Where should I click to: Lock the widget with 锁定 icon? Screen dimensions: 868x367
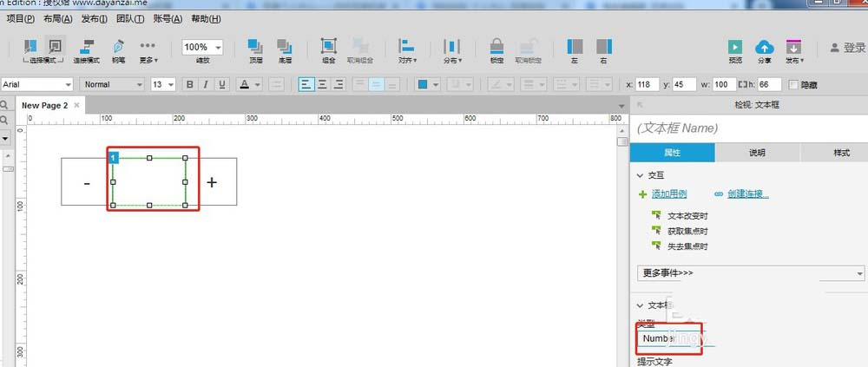(497, 47)
